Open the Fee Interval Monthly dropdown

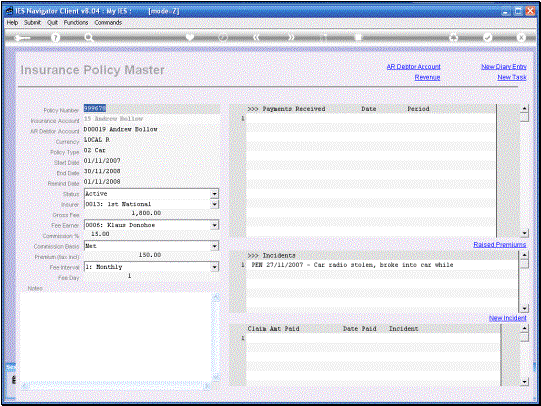pyautogui.click(x=215, y=267)
